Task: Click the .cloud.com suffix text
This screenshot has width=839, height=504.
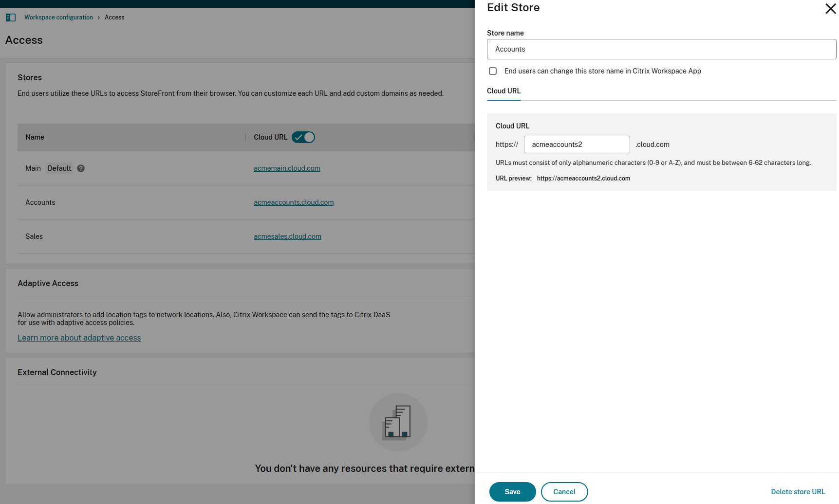Action: pos(653,144)
